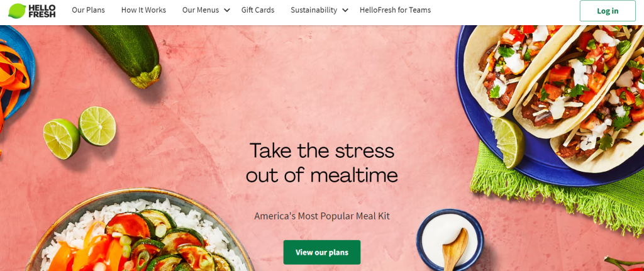
Task: Visit HelloFresh for Teams link
Action: pyautogui.click(x=395, y=10)
